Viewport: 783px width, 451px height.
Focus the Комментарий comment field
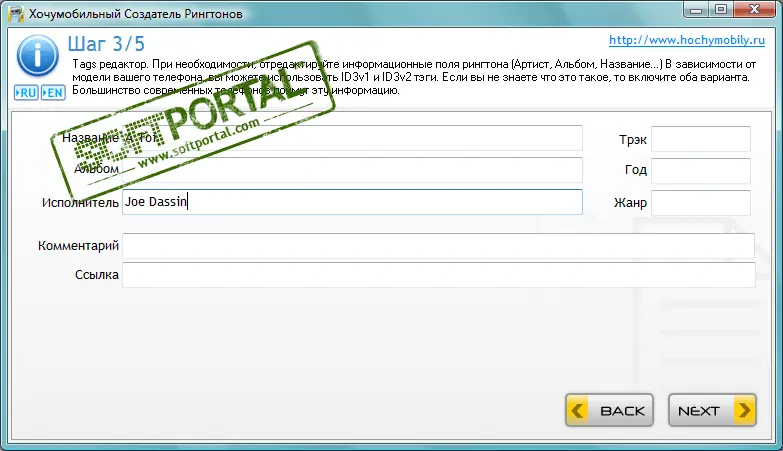click(x=438, y=246)
